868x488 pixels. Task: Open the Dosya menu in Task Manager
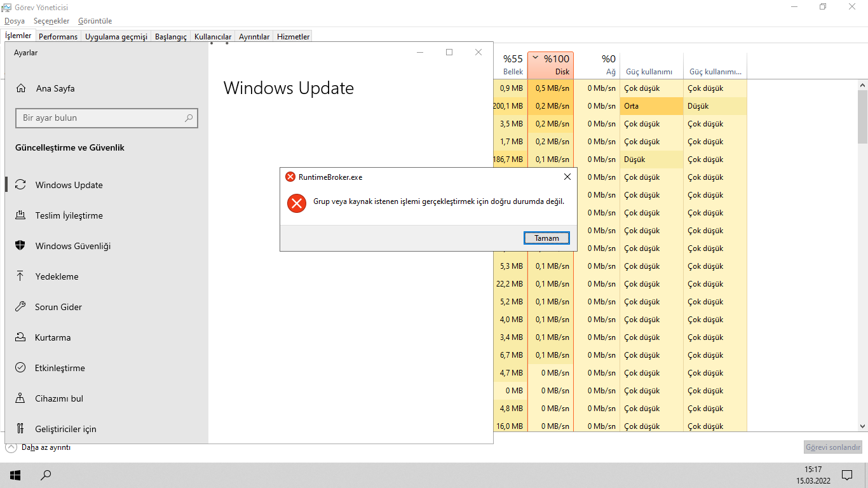[15, 21]
